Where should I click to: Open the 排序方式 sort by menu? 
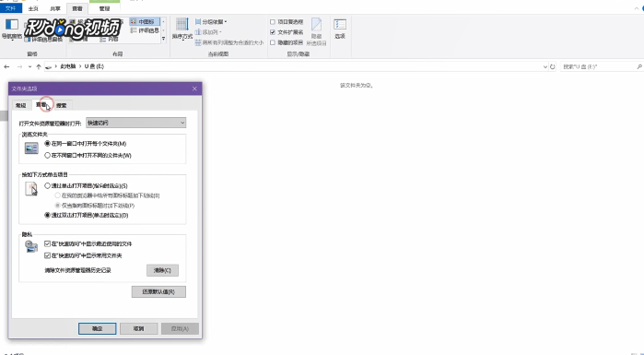pos(181,29)
